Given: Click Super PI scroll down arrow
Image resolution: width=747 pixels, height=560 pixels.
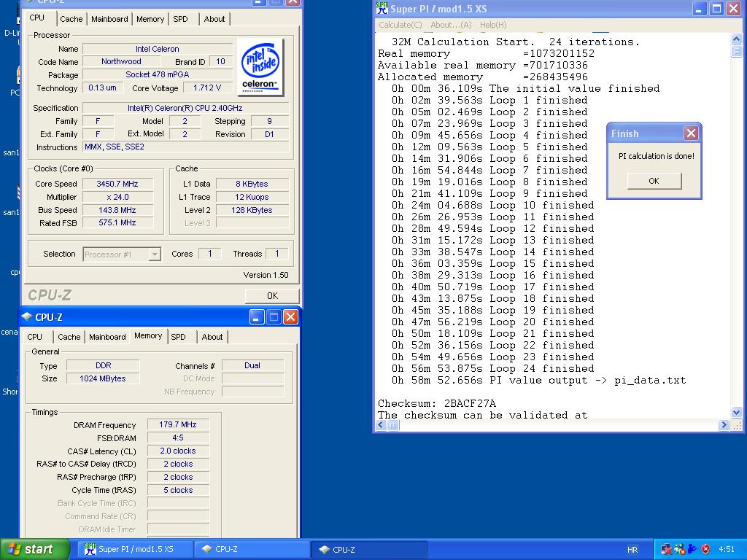Looking at the screenshot, I should (x=736, y=413).
